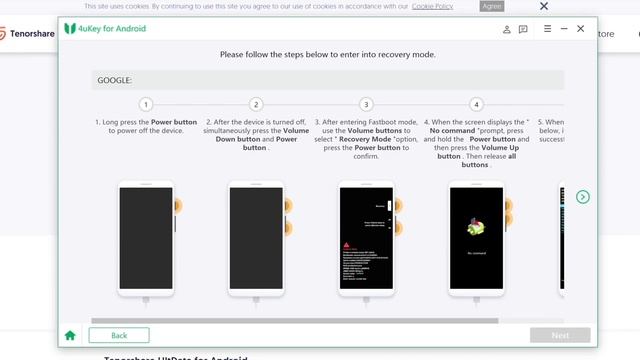
Task: Click step 4 No command phone illustration
Action: (477, 239)
